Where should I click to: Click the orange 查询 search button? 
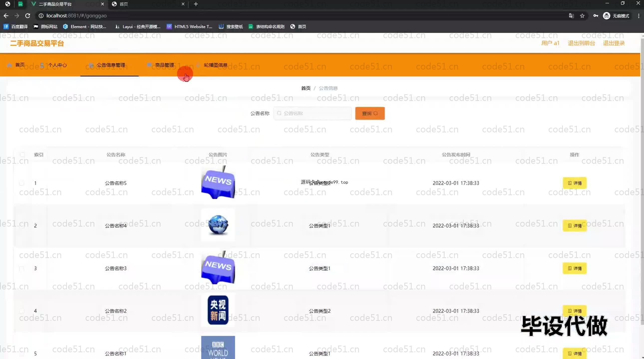[x=370, y=113]
